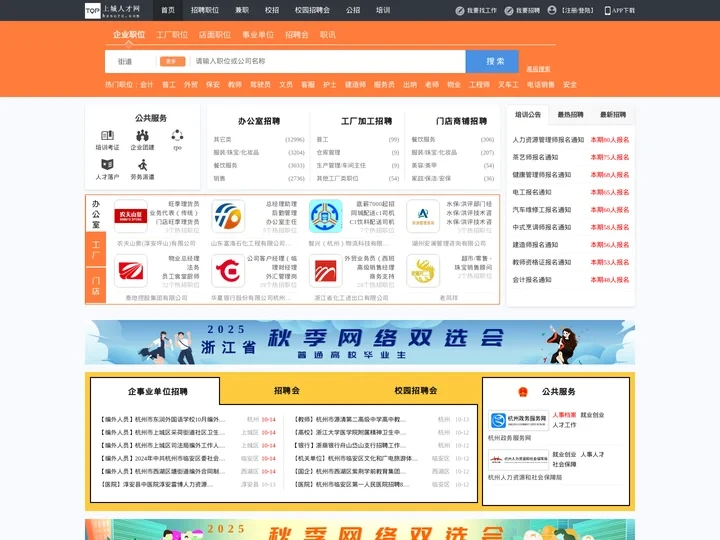Select the 门店 side tab in company list
720x540 pixels.
[96, 285]
